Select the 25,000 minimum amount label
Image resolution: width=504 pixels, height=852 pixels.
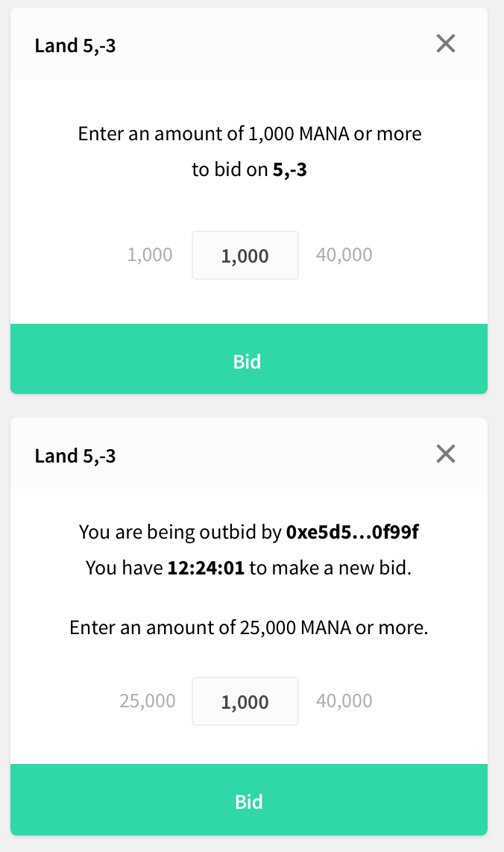(148, 701)
